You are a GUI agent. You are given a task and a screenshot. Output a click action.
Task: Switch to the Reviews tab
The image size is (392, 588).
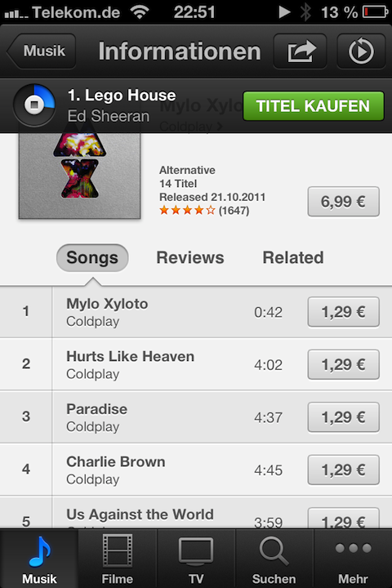click(190, 258)
